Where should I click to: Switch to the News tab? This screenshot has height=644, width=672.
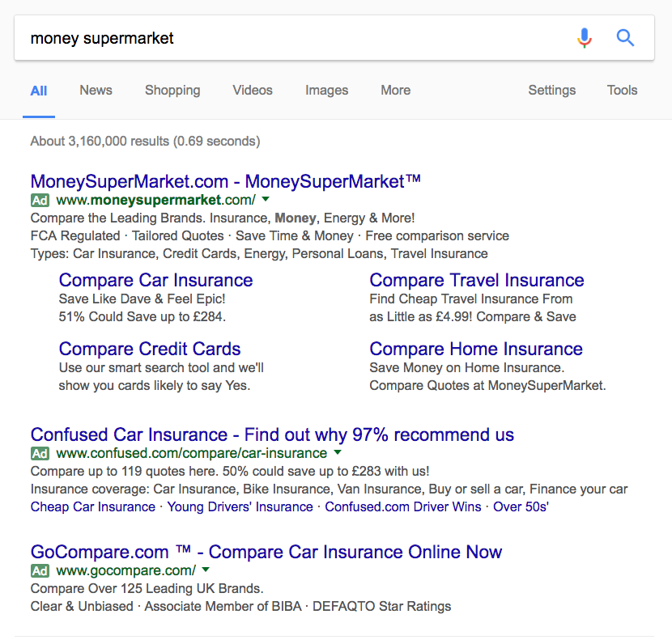tap(96, 91)
